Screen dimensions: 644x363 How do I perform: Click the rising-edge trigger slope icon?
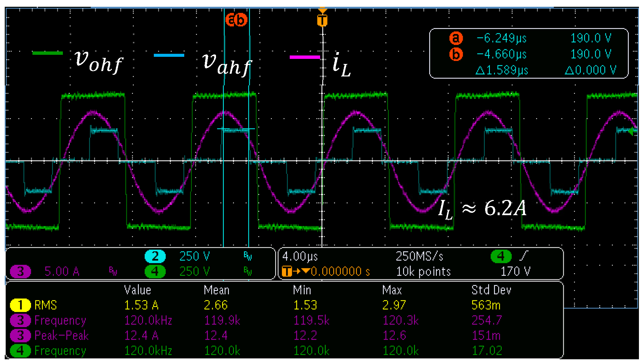[x=523, y=256]
